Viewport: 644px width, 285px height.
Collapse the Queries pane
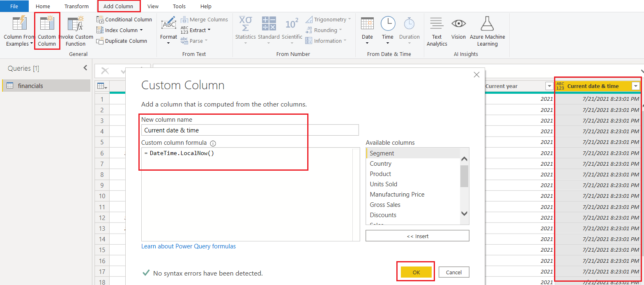[x=85, y=68]
